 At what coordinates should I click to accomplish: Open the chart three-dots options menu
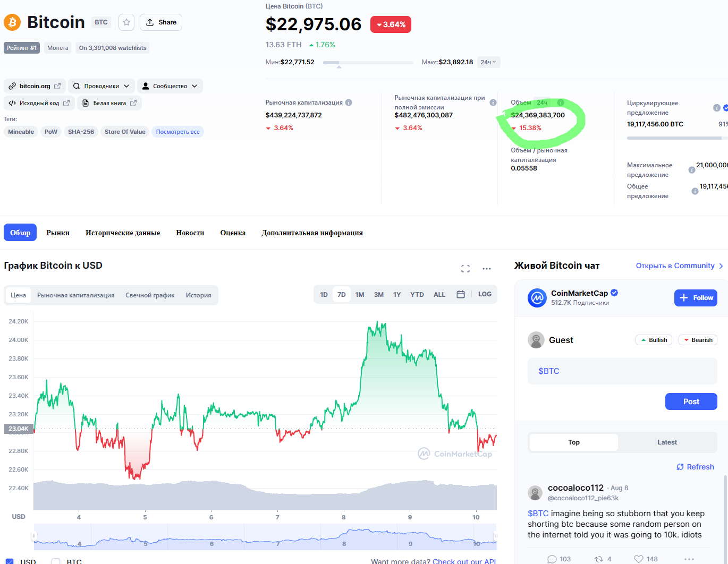pyautogui.click(x=487, y=269)
